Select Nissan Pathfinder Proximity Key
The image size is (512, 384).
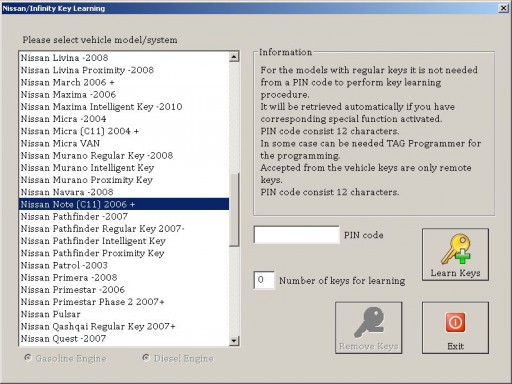tap(124, 253)
